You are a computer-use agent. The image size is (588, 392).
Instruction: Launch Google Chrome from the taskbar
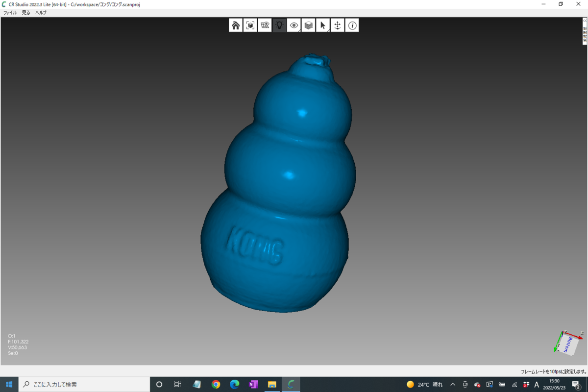pos(216,385)
